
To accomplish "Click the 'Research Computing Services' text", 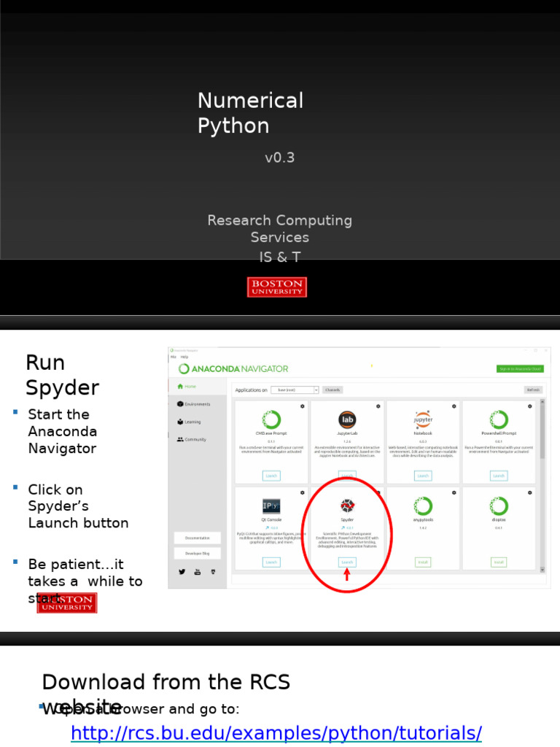I will (x=279, y=228).
